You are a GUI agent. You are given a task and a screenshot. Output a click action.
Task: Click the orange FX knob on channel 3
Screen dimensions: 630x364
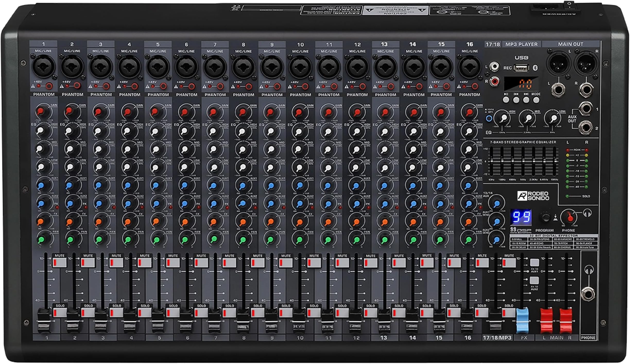point(99,222)
